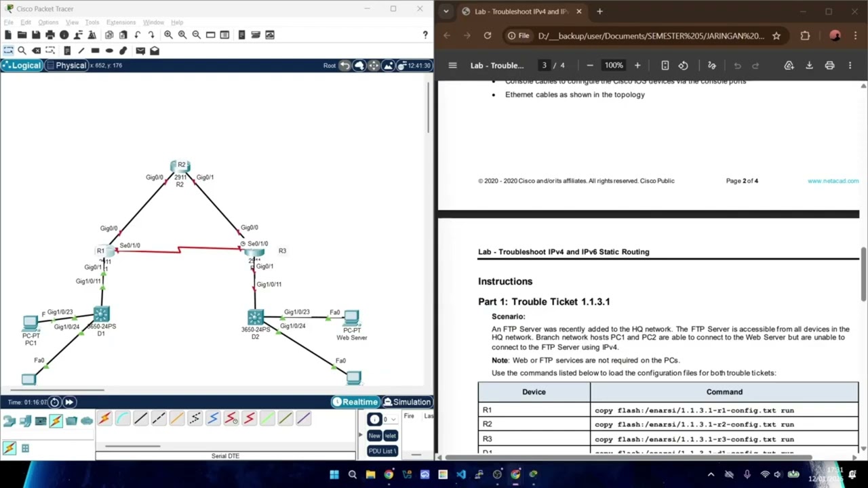Undo last action in Packet Tracer
The height and width of the screenshot is (488, 868).
click(x=138, y=35)
